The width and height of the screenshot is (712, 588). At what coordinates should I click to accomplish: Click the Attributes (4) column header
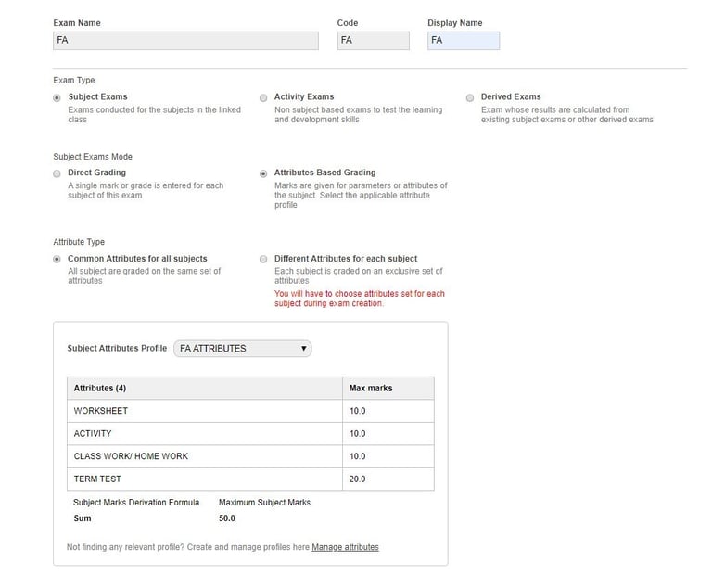(205, 388)
